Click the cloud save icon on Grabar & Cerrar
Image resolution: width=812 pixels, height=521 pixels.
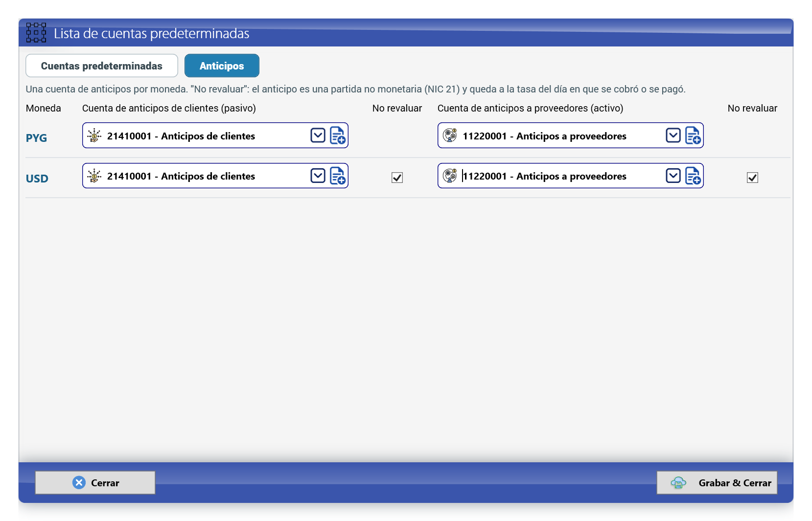(678, 483)
